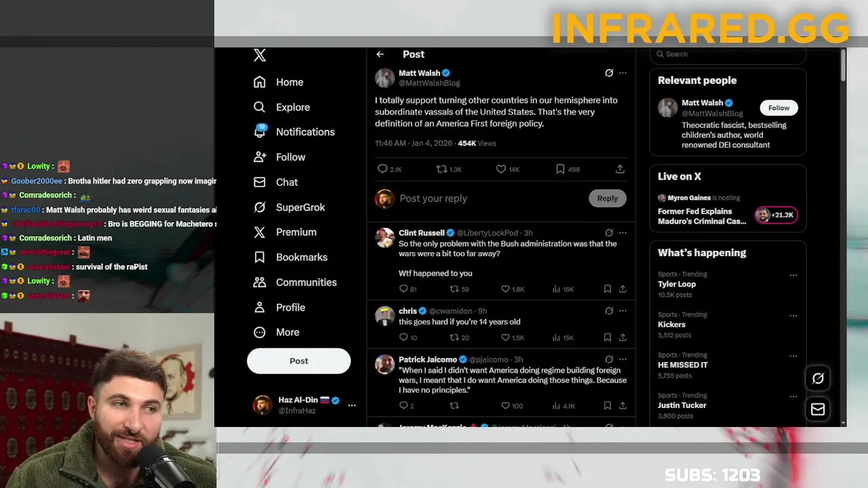The height and width of the screenshot is (488, 868).
Task: Click reply icon showing 2.1K replies
Action: click(x=389, y=169)
